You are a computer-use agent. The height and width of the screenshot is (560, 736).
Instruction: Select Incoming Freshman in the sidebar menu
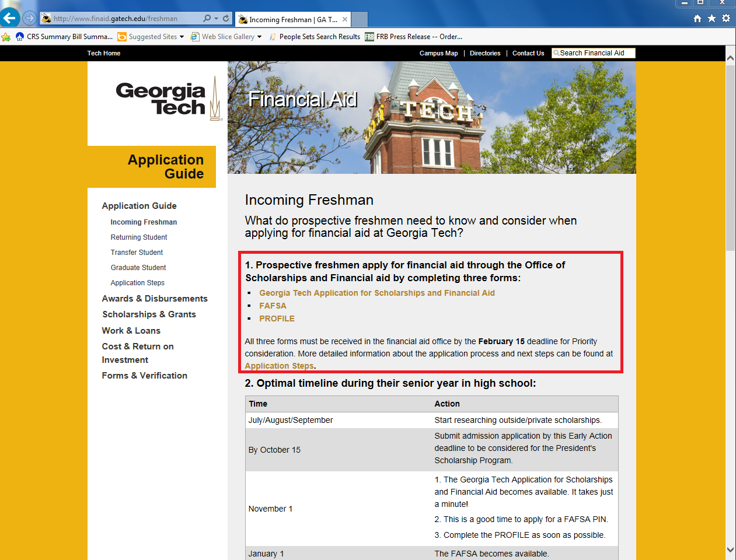[144, 222]
